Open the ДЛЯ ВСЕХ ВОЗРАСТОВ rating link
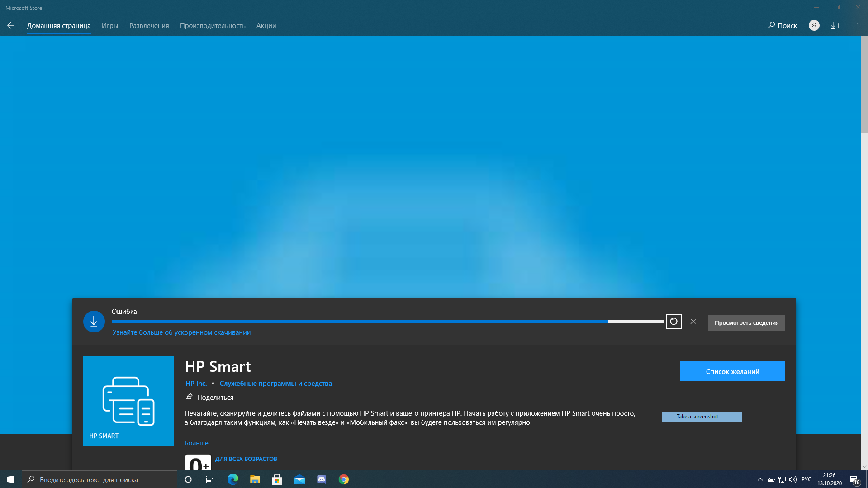This screenshot has width=868, height=488. [246, 459]
